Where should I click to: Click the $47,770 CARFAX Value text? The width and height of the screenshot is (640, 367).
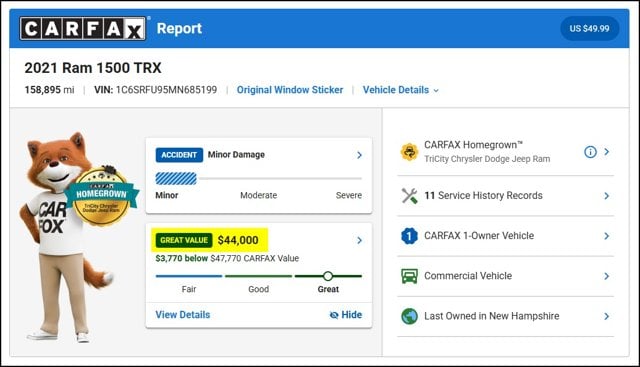255,258
